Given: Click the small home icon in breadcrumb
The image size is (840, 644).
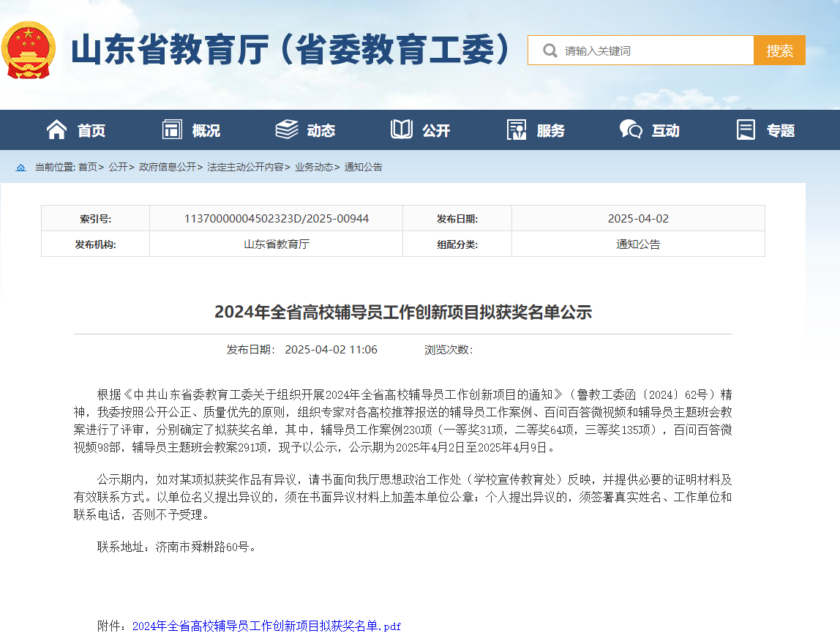Looking at the screenshot, I should pos(21,168).
